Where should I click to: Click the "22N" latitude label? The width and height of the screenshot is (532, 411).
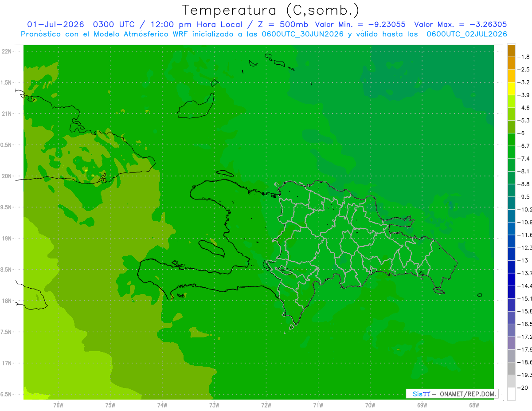pyautogui.click(x=7, y=51)
